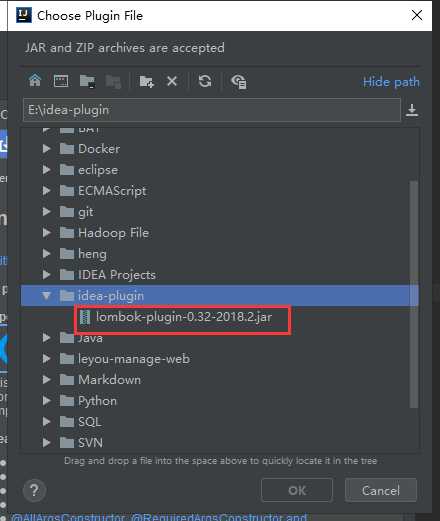Confirm with the OK button
Screen dimensions: 440x521
coord(297,490)
